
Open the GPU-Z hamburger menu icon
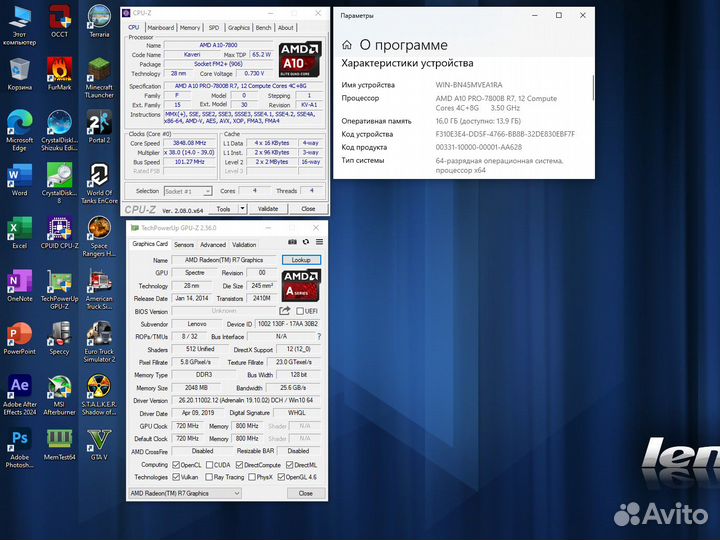click(319, 242)
